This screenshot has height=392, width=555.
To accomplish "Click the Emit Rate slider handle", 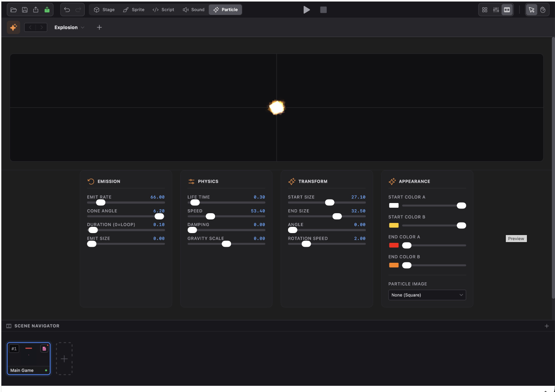I will [101, 202].
